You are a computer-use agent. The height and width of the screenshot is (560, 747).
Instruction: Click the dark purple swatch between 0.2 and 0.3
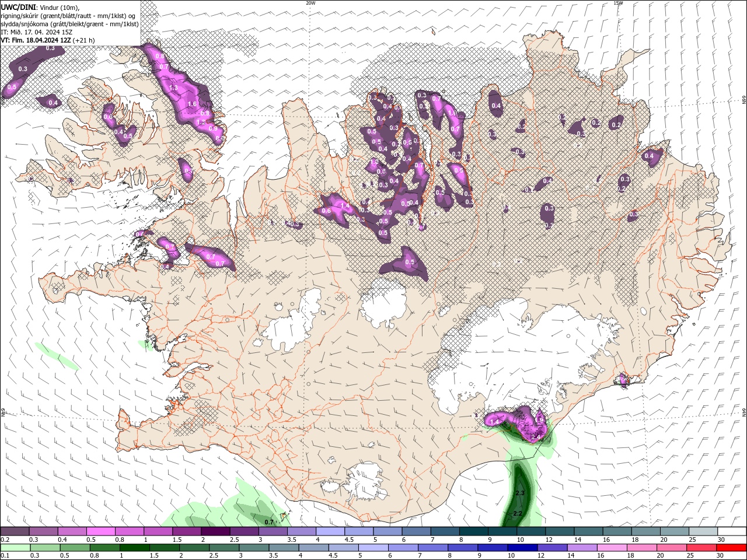point(15,531)
